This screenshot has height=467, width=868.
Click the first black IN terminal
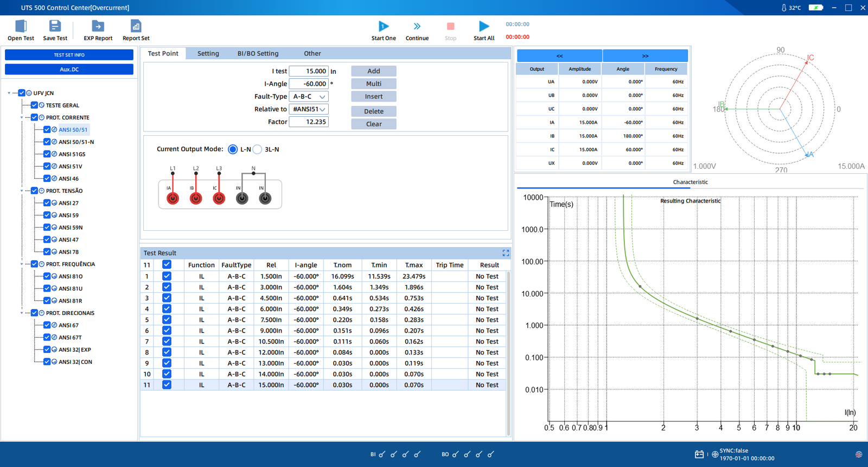click(242, 199)
